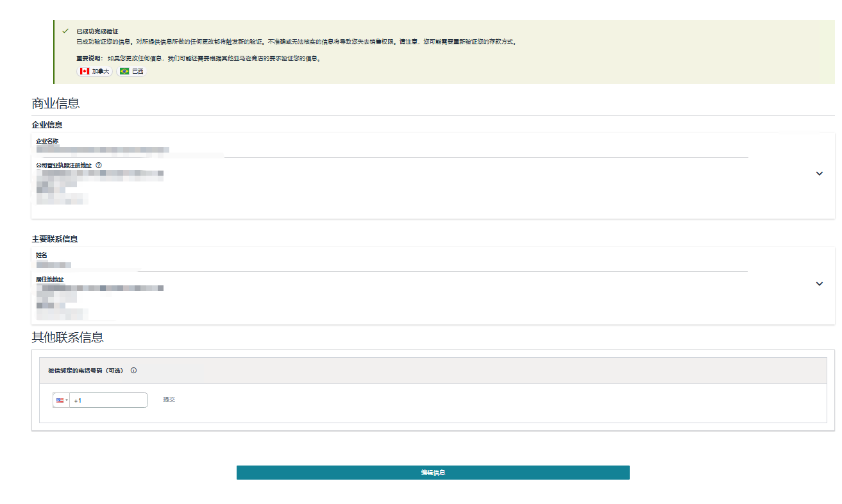Click the 其他联系信息 section heading

(x=67, y=337)
